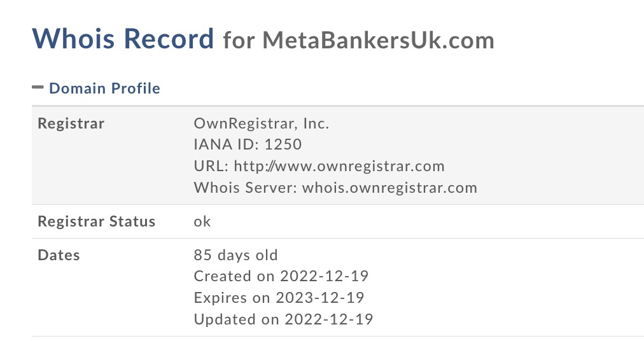Screen dimensions: 644x341
Task: Click the OwnRegistrar, Inc. registrar name
Action: (261, 123)
